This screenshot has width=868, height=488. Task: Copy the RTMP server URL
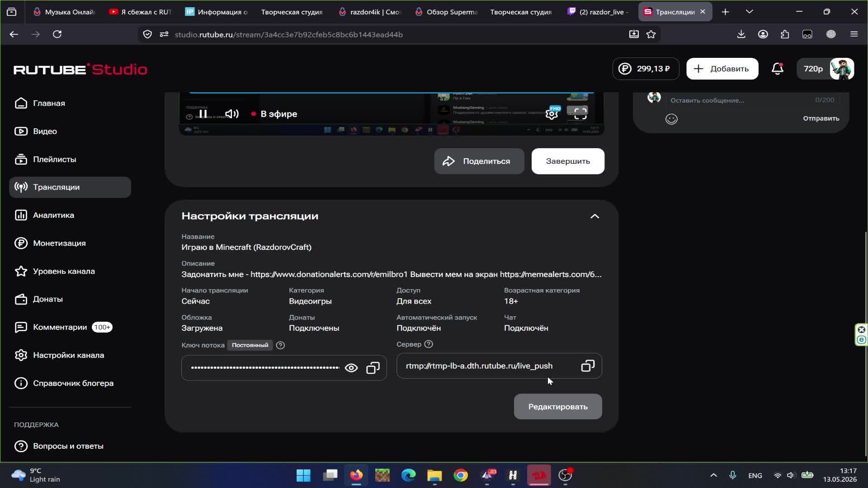coord(587,366)
